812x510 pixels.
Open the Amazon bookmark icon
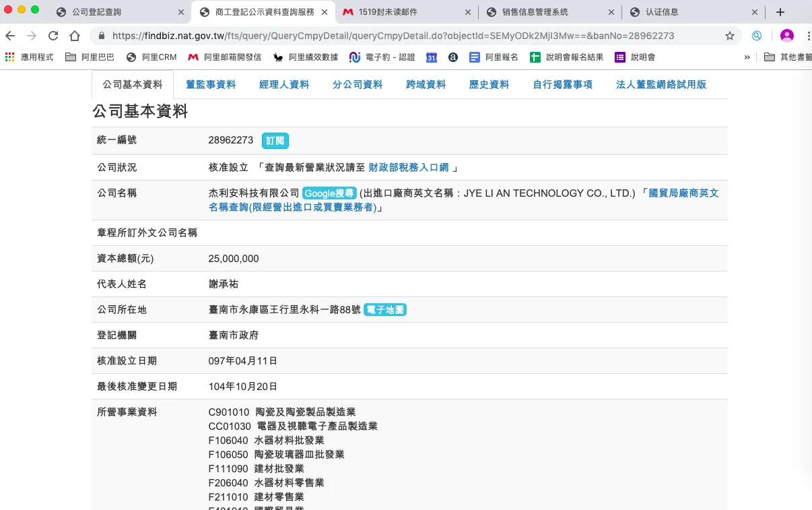click(453, 57)
